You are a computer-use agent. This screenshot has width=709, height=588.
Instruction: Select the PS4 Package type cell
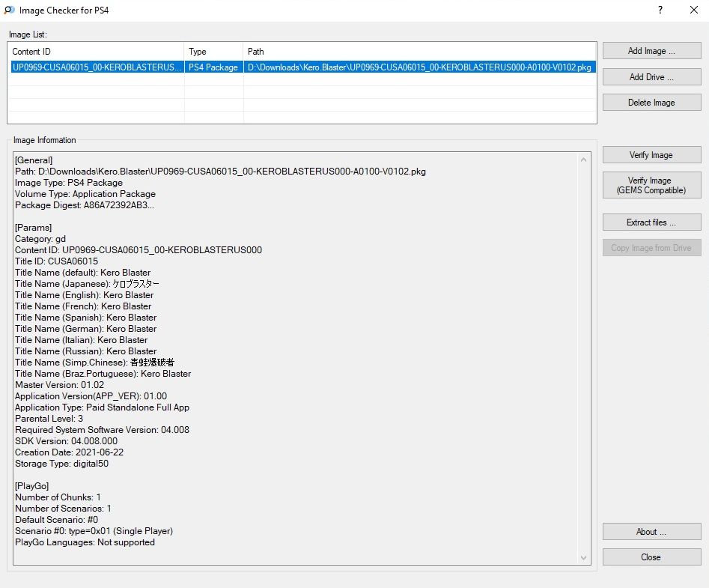[213, 67]
